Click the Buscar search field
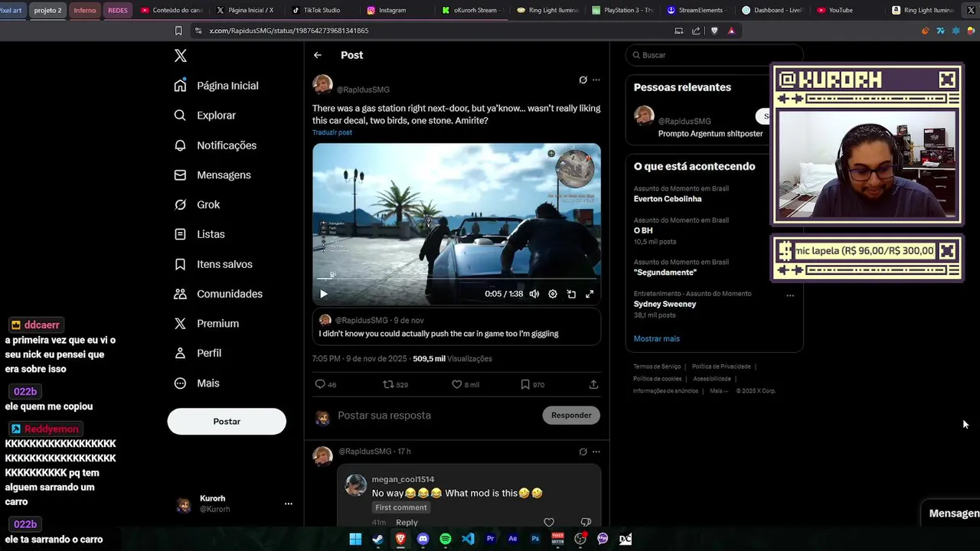This screenshot has height=551, width=980. click(714, 55)
